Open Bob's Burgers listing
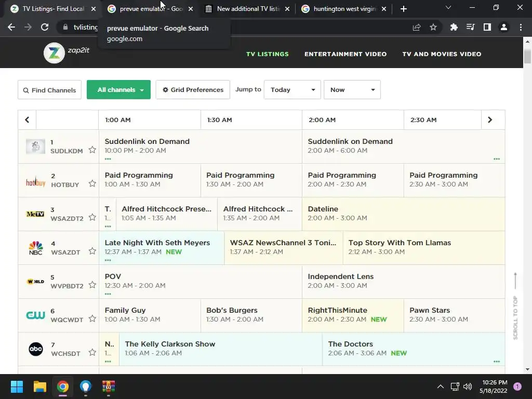The image size is (532, 399). point(251,315)
